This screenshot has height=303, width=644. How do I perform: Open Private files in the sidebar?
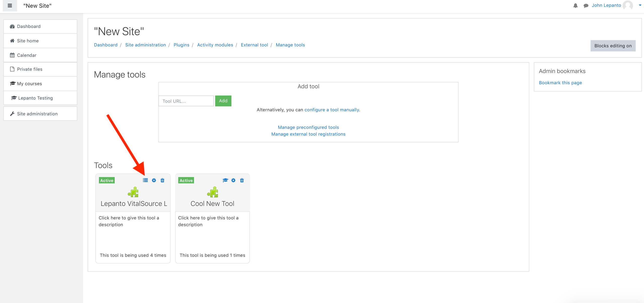coord(40,69)
